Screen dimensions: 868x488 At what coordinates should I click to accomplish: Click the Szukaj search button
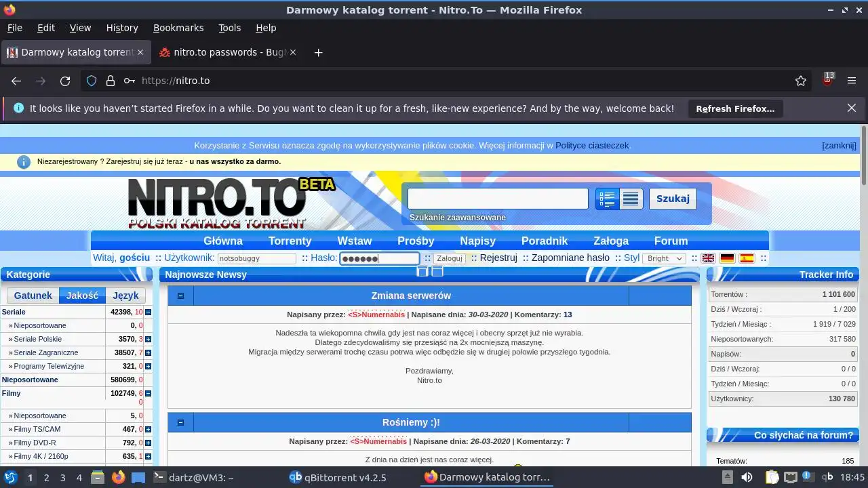[673, 199]
